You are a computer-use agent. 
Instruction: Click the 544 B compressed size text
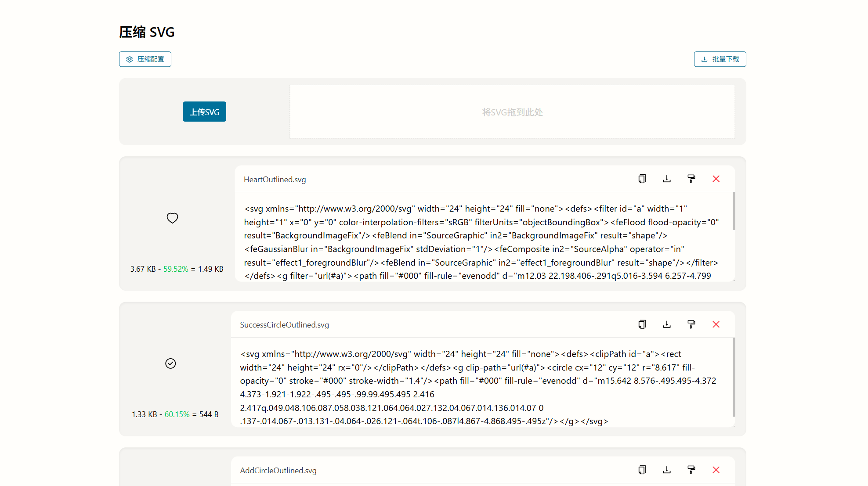tap(209, 414)
